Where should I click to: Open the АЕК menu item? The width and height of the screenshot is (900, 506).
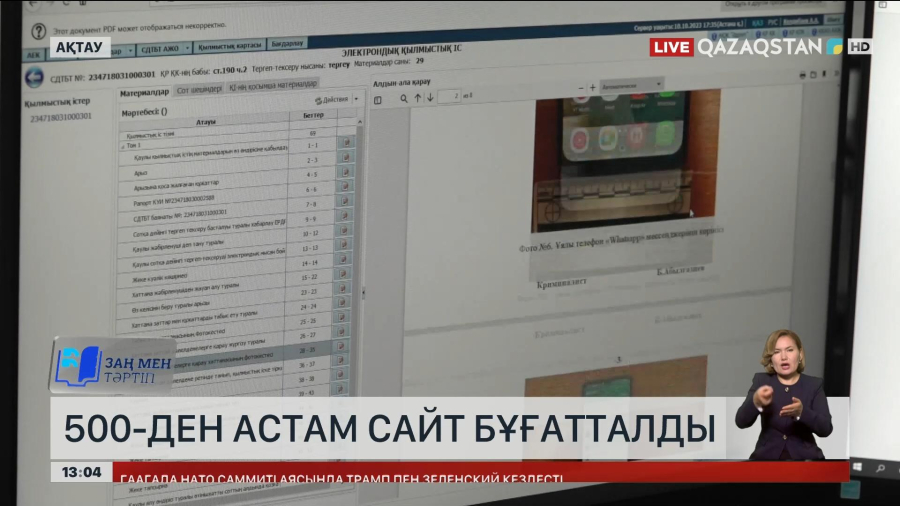click(x=34, y=55)
